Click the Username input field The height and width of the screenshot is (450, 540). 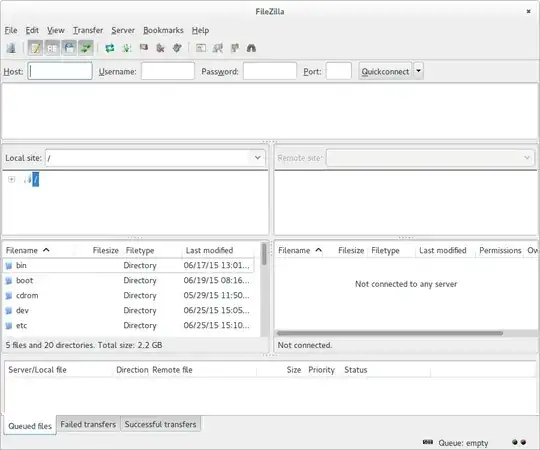coord(168,71)
